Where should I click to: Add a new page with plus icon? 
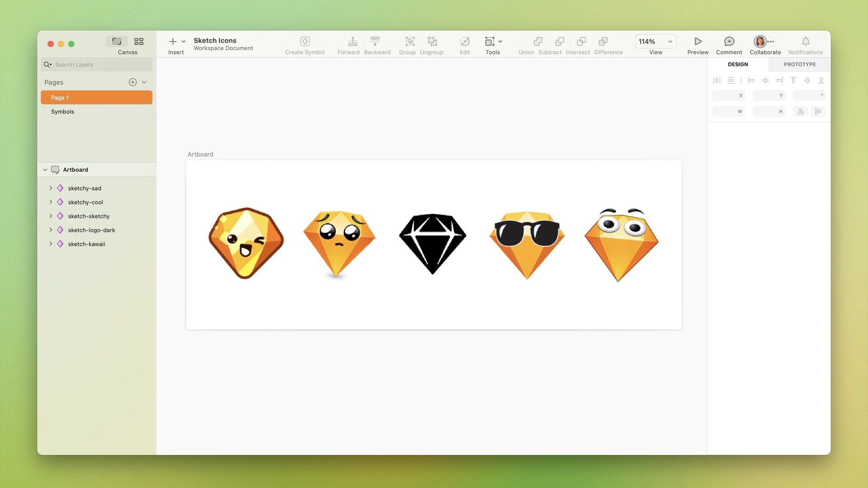(x=132, y=82)
